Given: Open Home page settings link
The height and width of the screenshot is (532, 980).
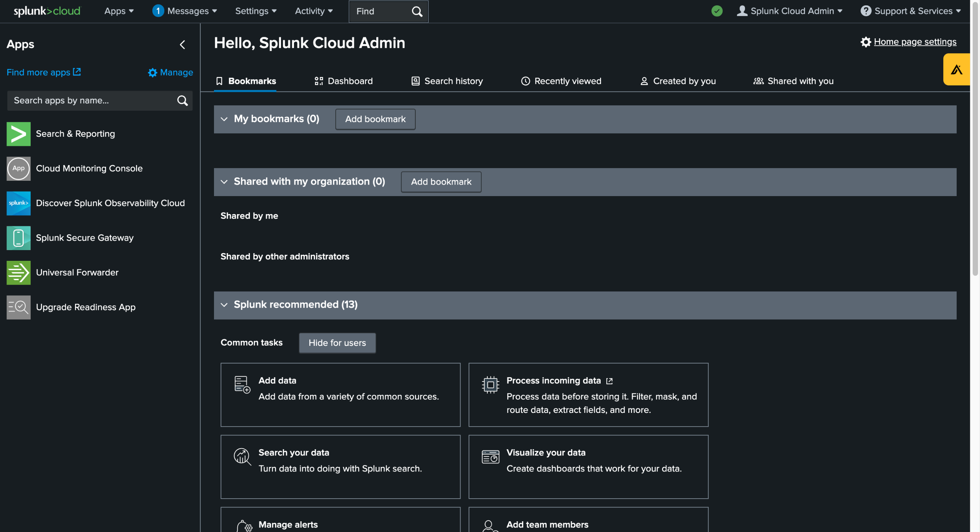Looking at the screenshot, I should (x=914, y=42).
